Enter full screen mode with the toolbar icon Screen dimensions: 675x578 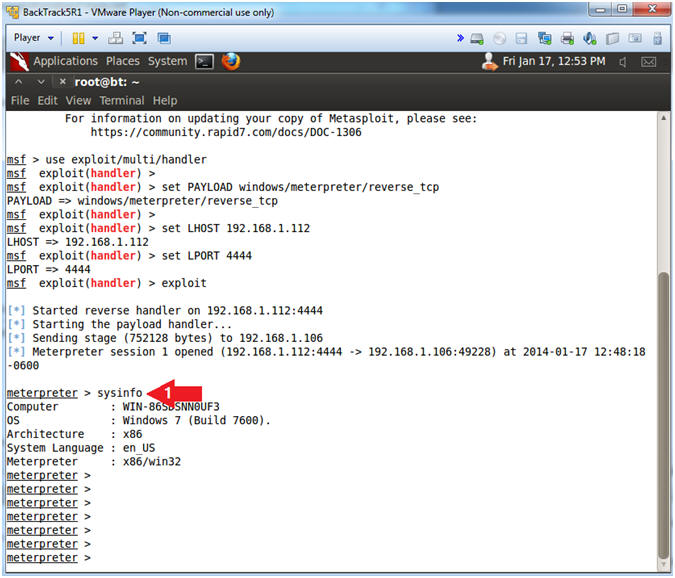(139, 38)
